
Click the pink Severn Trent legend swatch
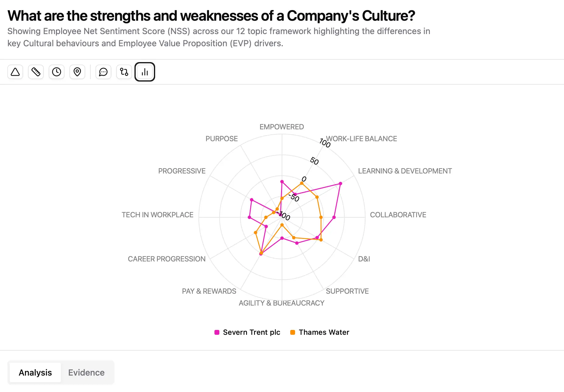point(217,332)
